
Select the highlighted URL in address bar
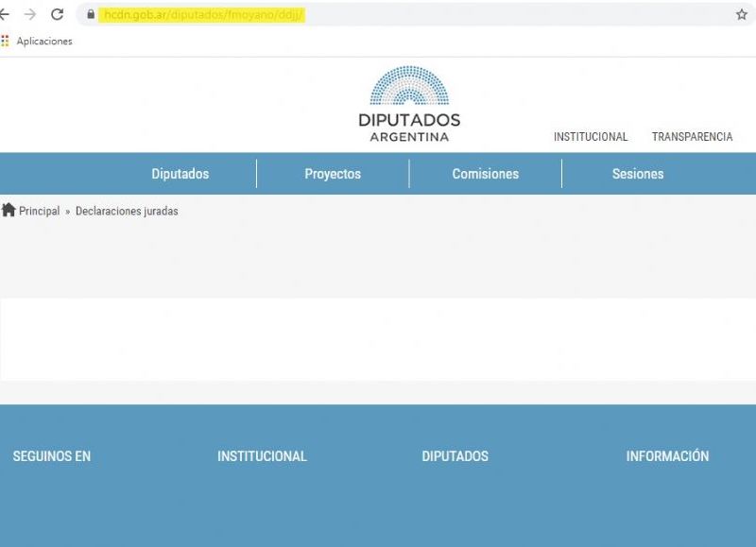[x=203, y=15]
